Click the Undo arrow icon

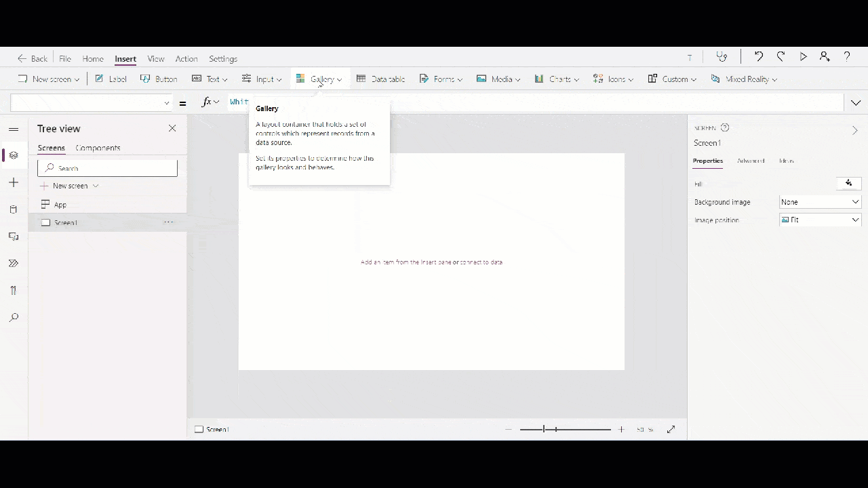click(759, 57)
